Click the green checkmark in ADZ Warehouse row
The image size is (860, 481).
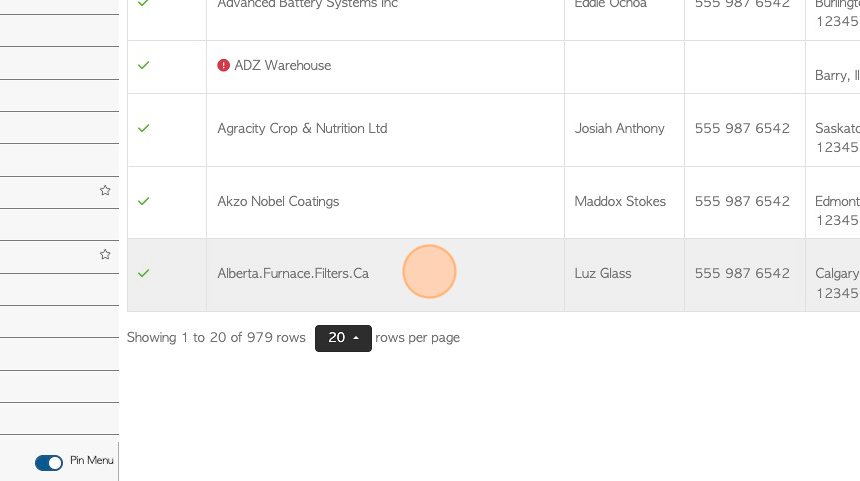coord(144,65)
